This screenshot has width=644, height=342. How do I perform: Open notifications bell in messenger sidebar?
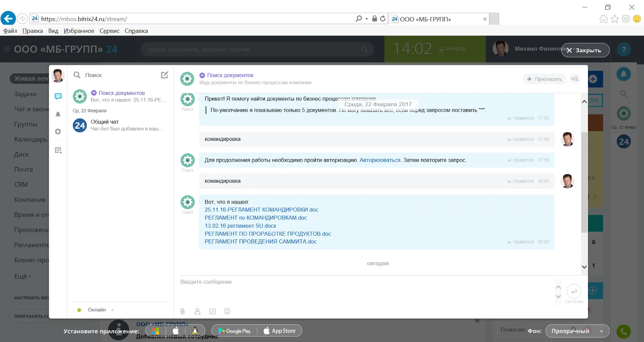(58, 114)
